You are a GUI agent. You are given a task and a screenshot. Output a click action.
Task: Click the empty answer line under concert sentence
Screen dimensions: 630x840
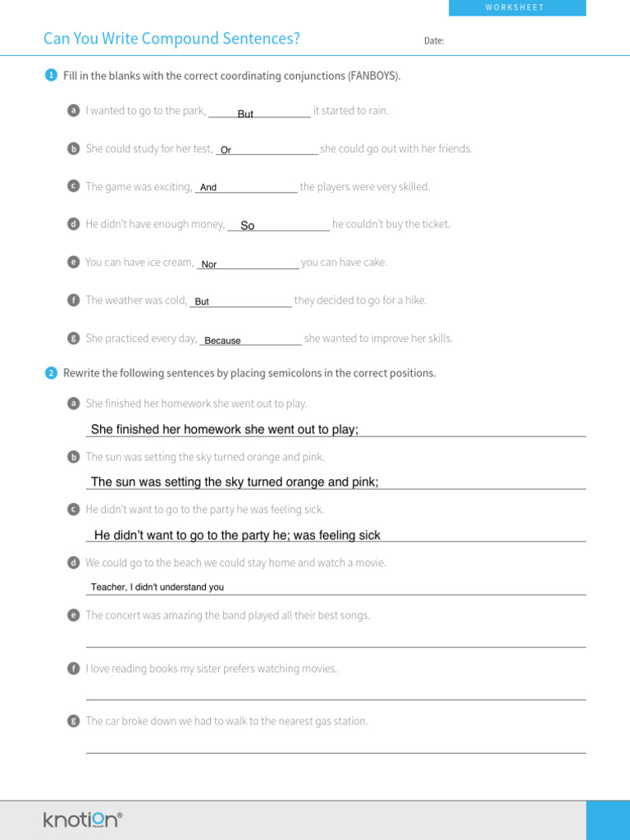pos(336,641)
